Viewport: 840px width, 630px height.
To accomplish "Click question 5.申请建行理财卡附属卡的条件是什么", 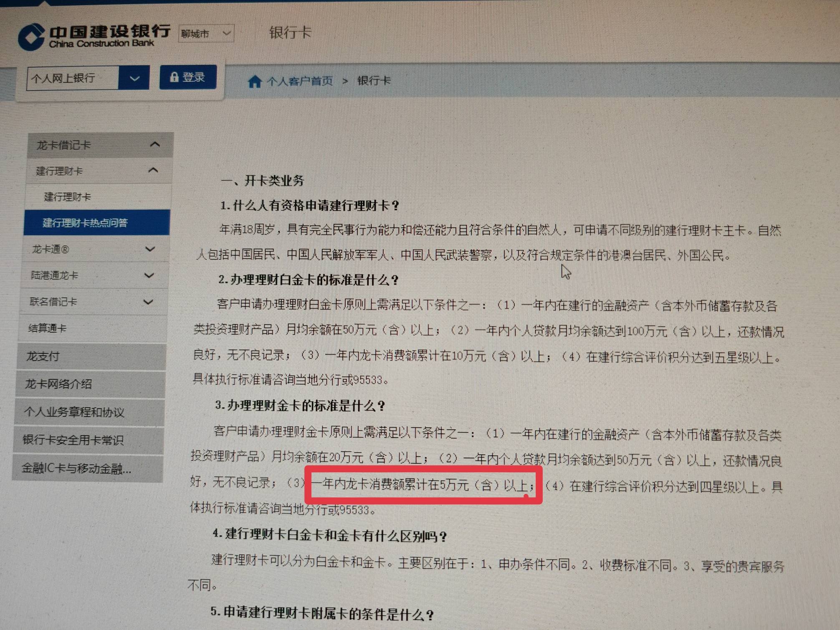I will (322, 613).
